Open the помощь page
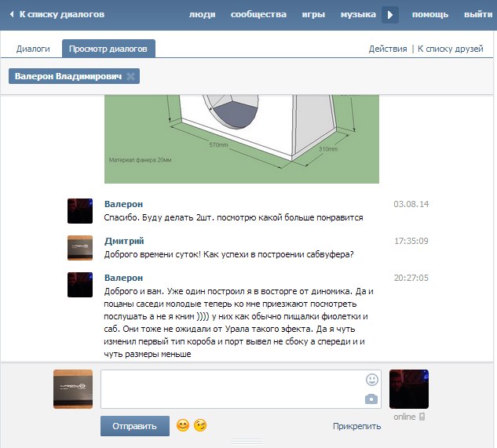 tap(430, 14)
